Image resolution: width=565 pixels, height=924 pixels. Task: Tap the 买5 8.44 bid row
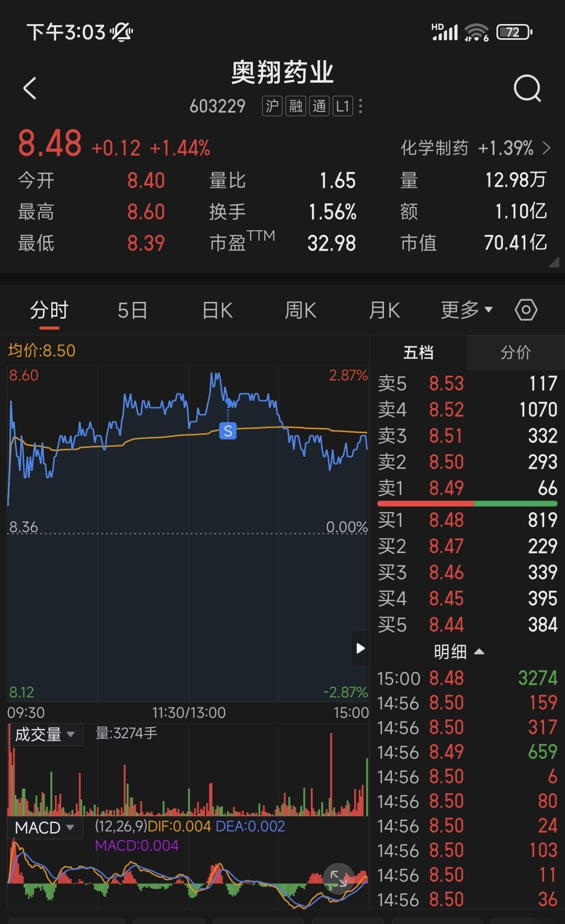(x=468, y=625)
